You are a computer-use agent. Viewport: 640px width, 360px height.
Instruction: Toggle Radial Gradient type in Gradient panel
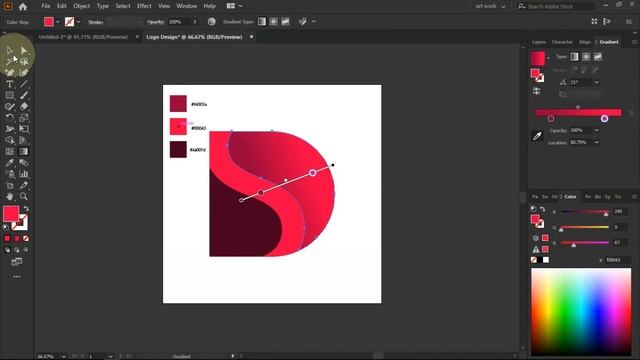(586, 57)
